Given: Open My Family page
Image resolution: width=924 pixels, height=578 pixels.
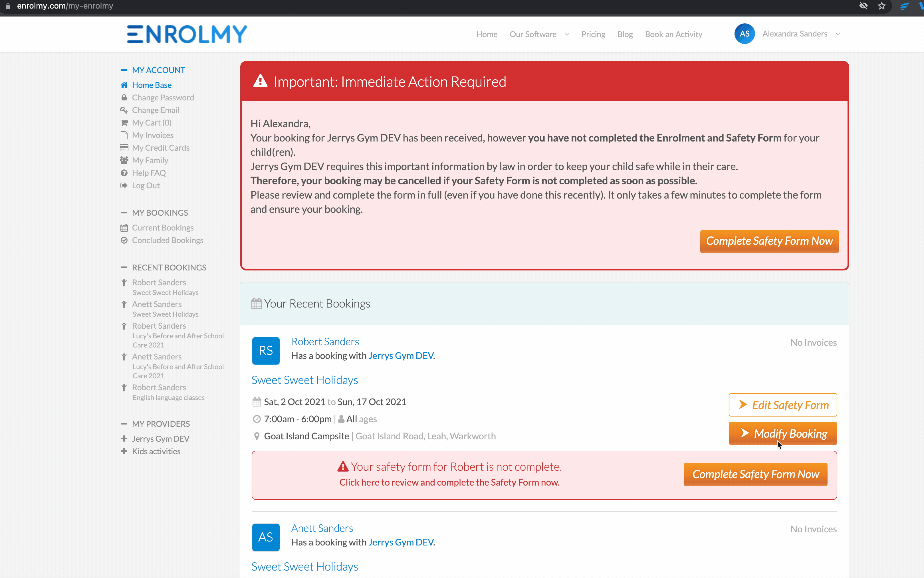Looking at the screenshot, I should point(150,161).
